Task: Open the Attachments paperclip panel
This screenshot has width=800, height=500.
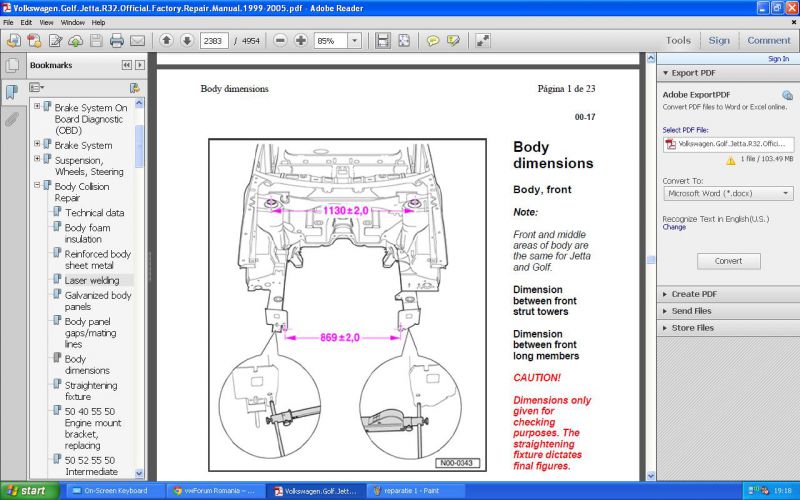Action: tap(12, 118)
